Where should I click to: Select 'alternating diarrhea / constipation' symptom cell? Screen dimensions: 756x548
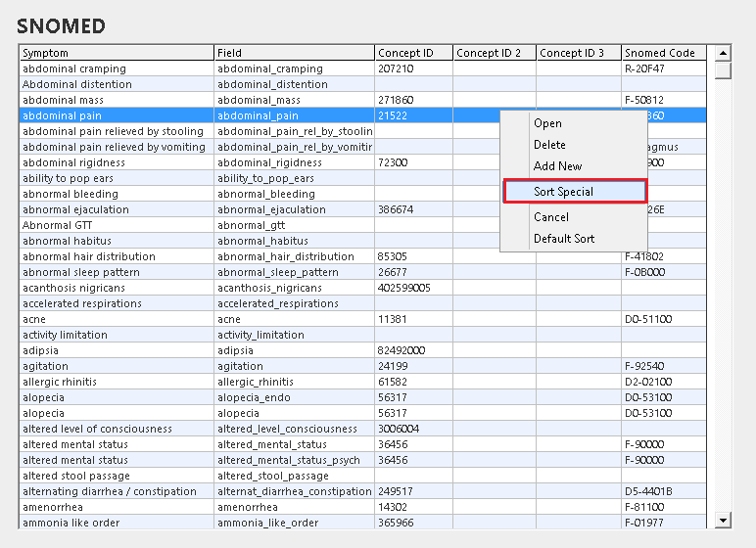[x=117, y=491]
